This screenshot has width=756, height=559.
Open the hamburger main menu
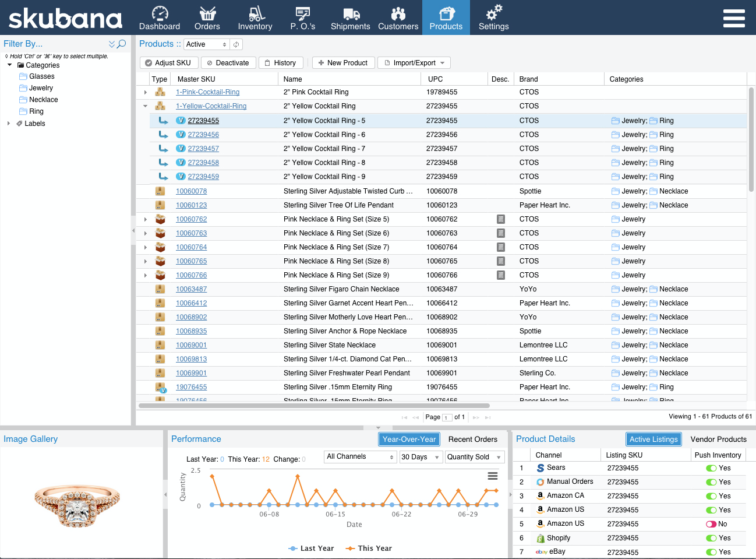pyautogui.click(x=734, y=18)
